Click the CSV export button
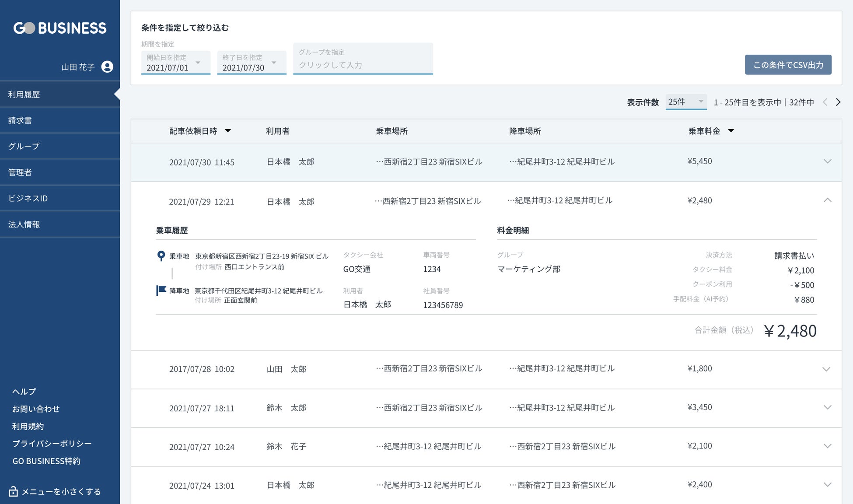 pyautogui.click(x=788, y=65)
